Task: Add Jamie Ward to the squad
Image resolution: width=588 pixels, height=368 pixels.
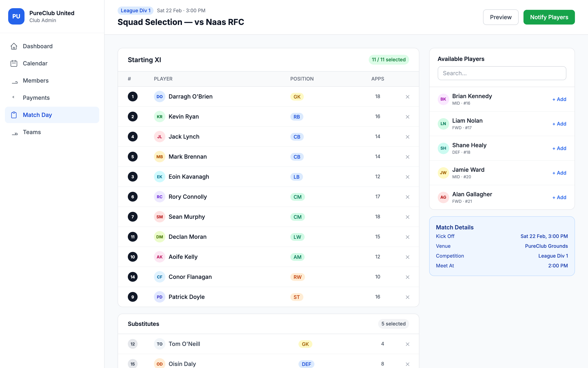Action: pos(559,173)
